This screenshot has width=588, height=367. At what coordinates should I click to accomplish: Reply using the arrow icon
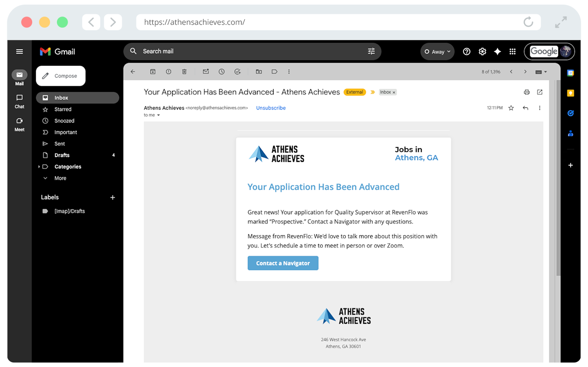coord(526,108)
